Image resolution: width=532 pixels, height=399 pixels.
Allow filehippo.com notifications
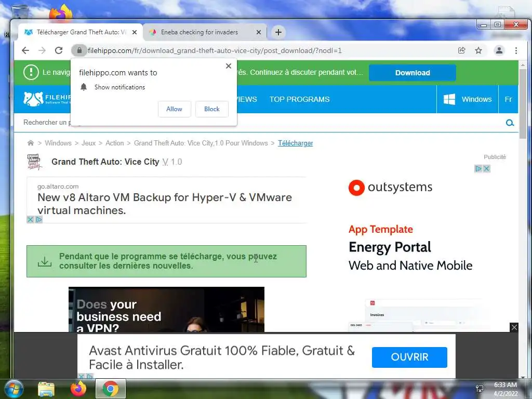click(x=175, y=109)
